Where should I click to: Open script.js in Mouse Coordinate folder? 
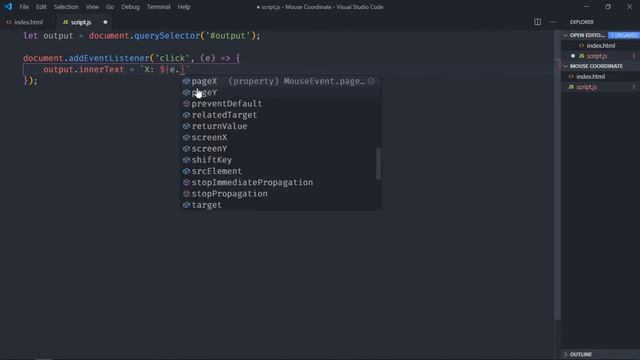[587, 87]
